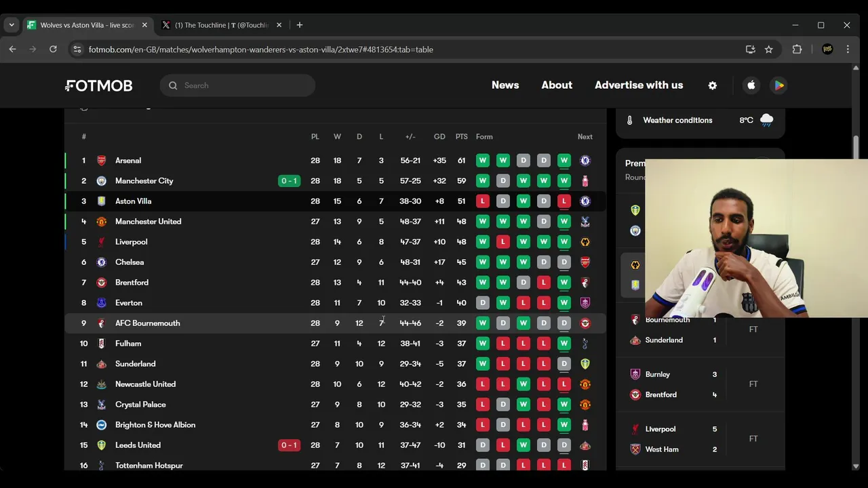
Task: Open the Fulham team link
Action: 128,344
